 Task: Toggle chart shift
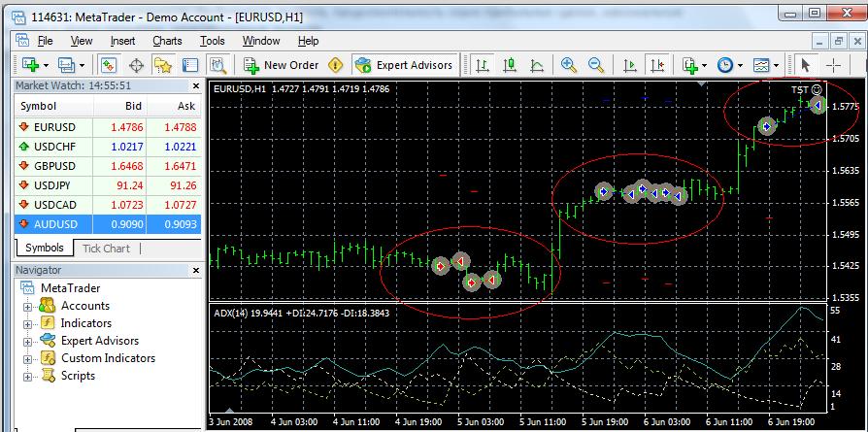coord(658,65)
